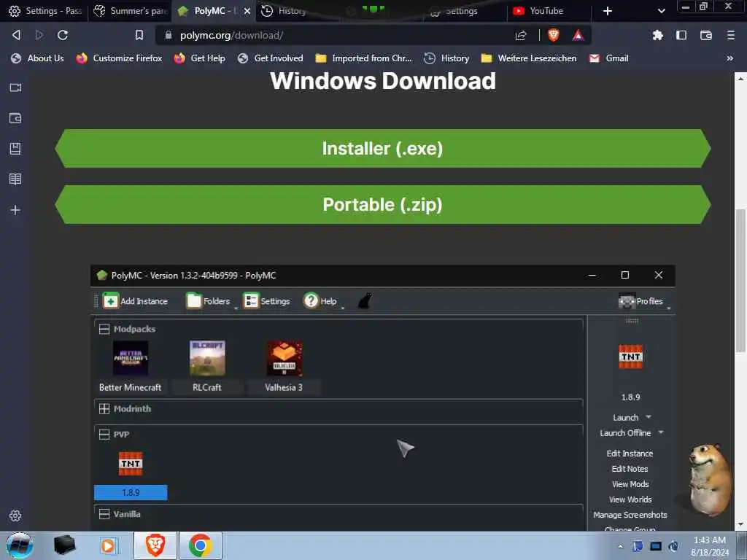
Task: Open Settings in the PolyMC toolbar
Action: [266, 301]
